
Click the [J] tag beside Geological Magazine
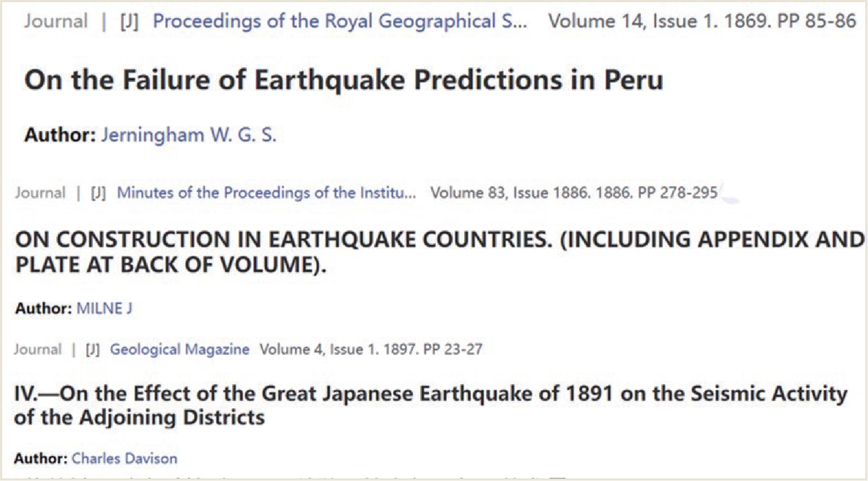point(93,349)
